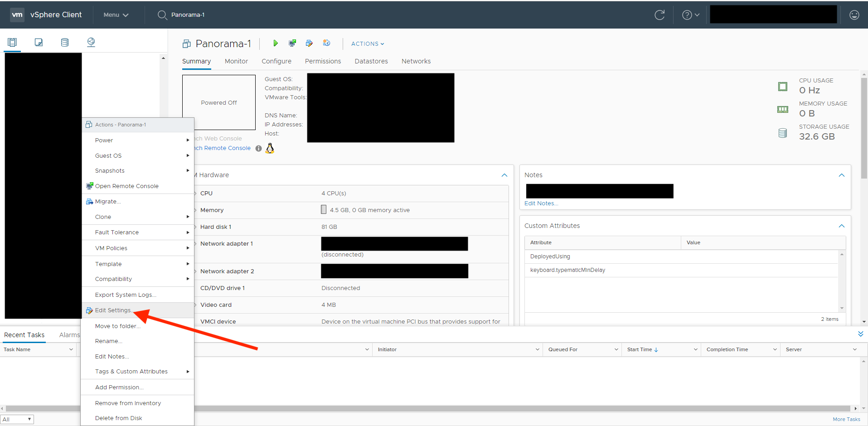Open the VMs and Templates inventory view

click(39, 42)
